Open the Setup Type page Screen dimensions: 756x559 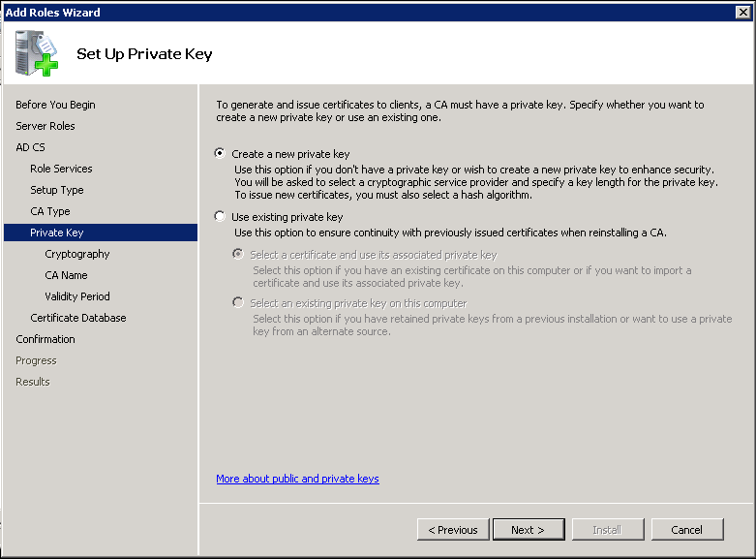(56, 190)
